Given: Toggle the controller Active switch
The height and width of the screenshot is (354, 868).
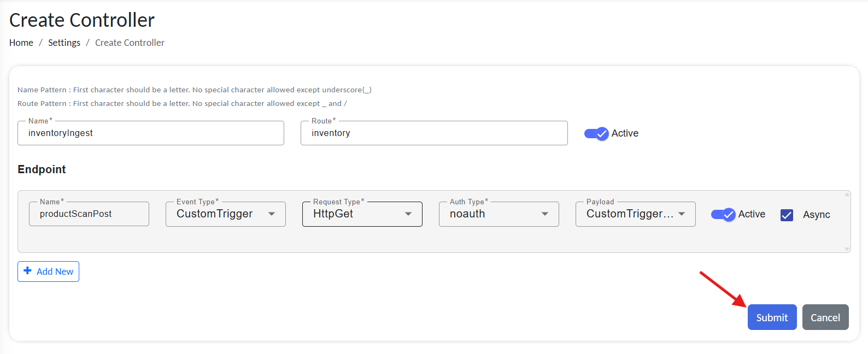Looking at the screenshot, I should pyautogui.click(x=596, y=133).
